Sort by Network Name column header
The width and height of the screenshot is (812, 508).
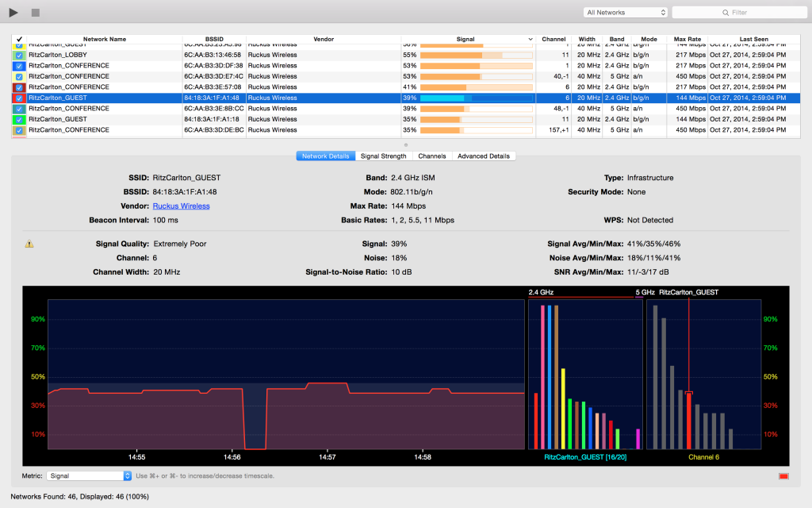(104, 40)
